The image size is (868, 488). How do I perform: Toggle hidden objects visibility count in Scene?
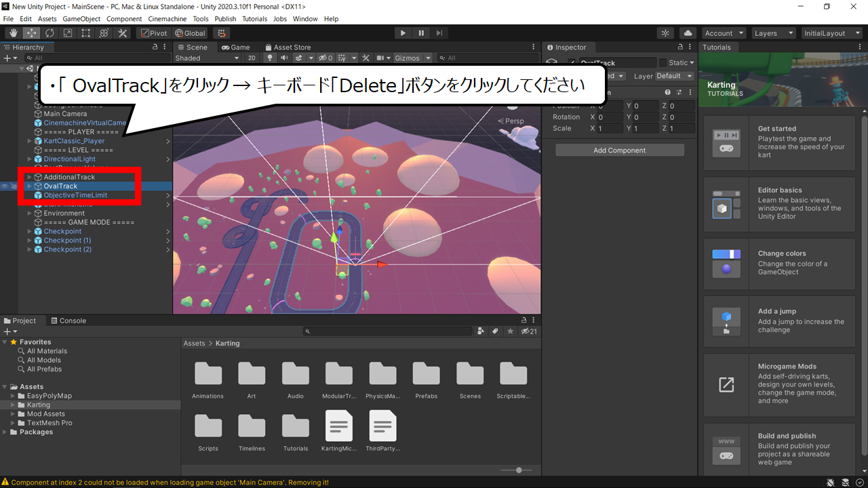pos(326,58)
